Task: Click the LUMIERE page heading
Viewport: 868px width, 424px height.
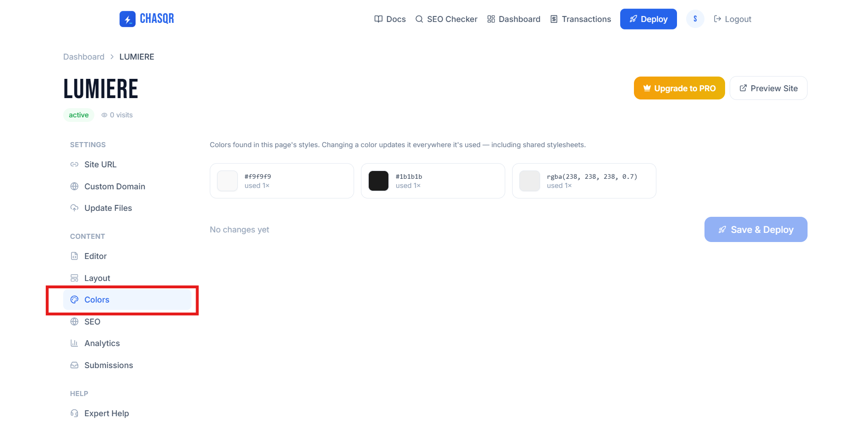Action: (x=101, y=88)
